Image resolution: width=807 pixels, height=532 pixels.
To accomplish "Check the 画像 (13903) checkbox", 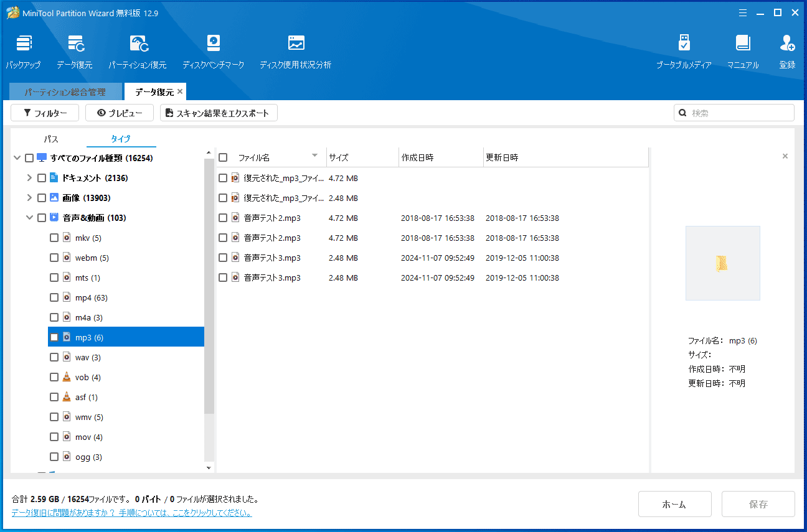I will tap(41, 198).
